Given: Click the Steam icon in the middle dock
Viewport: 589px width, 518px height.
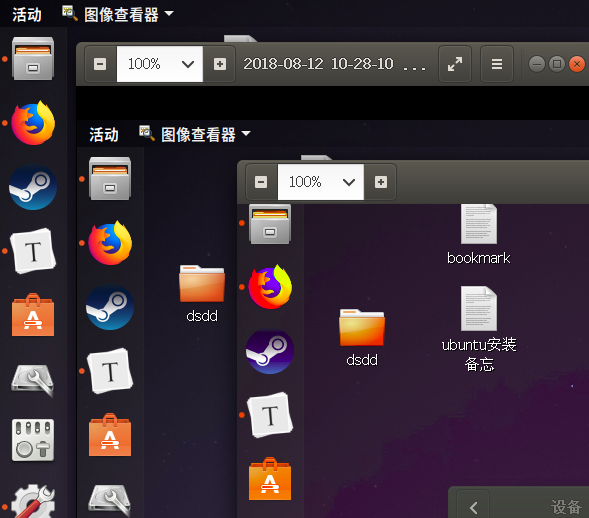Looking at the screenshot, I should coord(110,307).
